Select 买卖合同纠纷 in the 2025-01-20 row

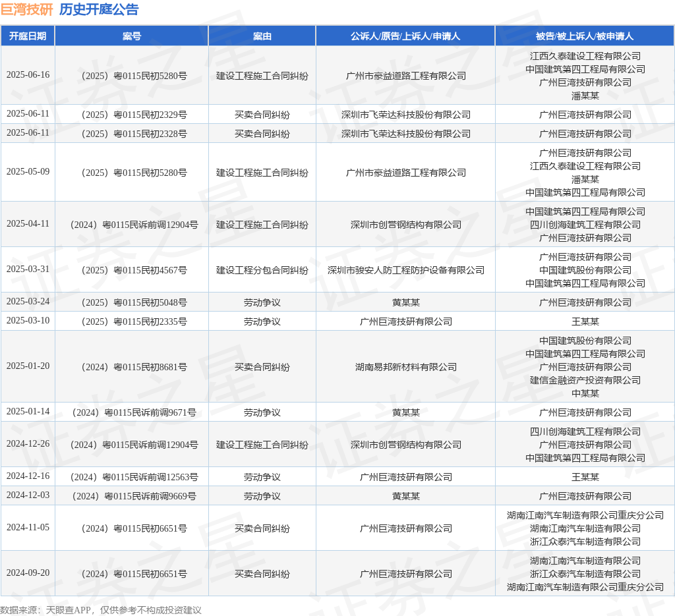coord(262,367)
